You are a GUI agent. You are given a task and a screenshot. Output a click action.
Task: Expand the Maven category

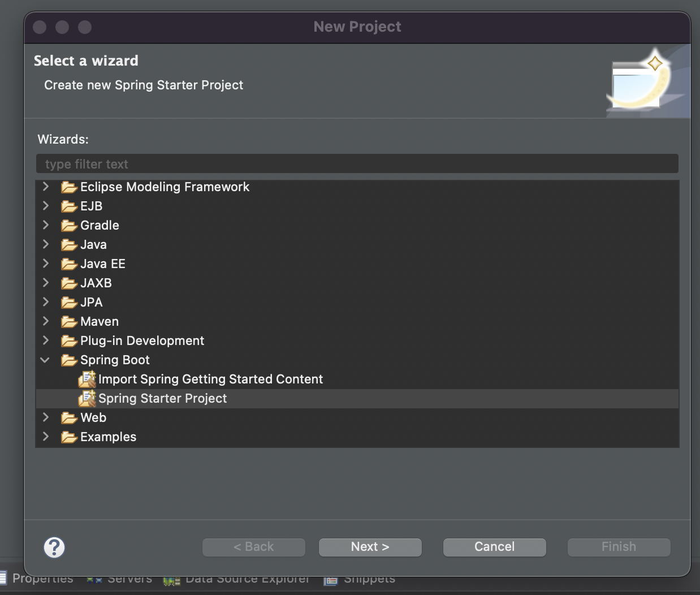pyautogui.click(x=46, y=321)
